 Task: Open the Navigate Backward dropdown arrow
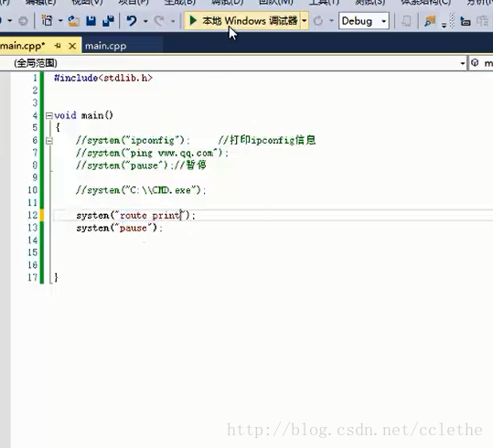(10, 21)
